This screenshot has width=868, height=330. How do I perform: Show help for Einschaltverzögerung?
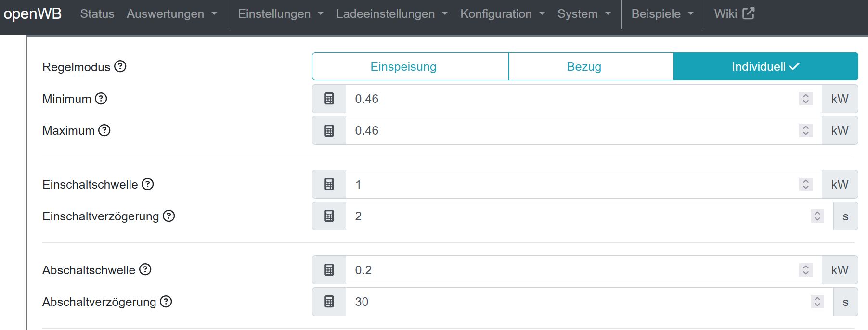pyautogui.click(x=169, y=216)
